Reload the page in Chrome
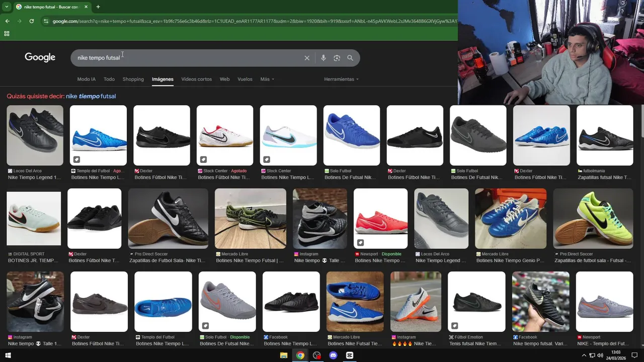 (31, 21)
